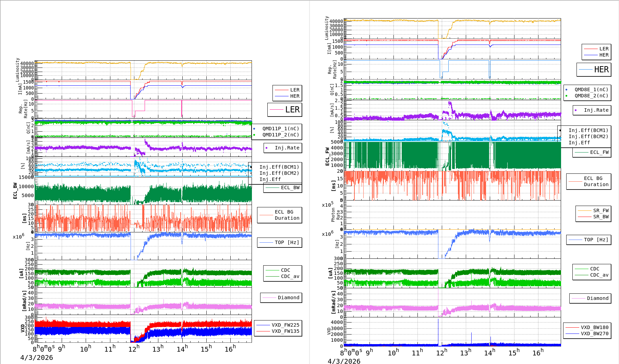Viewport: 619px width, 364px height.
Task: Click the large LER legend box
Action: (285, 110)
